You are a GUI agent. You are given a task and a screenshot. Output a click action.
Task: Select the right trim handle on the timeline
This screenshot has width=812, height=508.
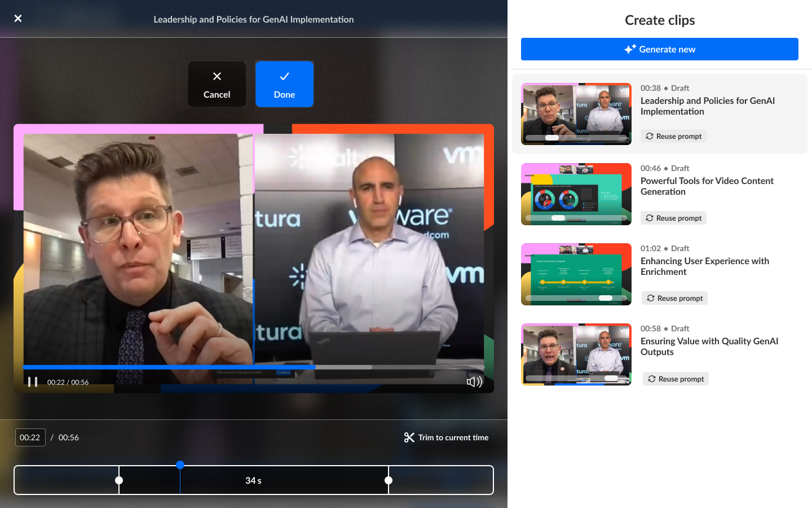[389, 480]
